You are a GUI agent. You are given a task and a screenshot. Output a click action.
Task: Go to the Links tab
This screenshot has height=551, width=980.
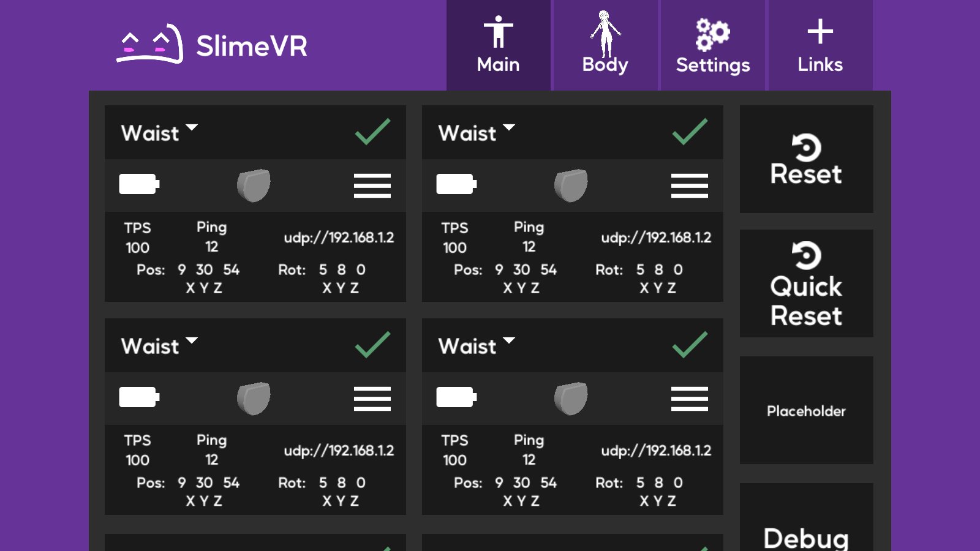pyautogui.click(x=820, y=45)
